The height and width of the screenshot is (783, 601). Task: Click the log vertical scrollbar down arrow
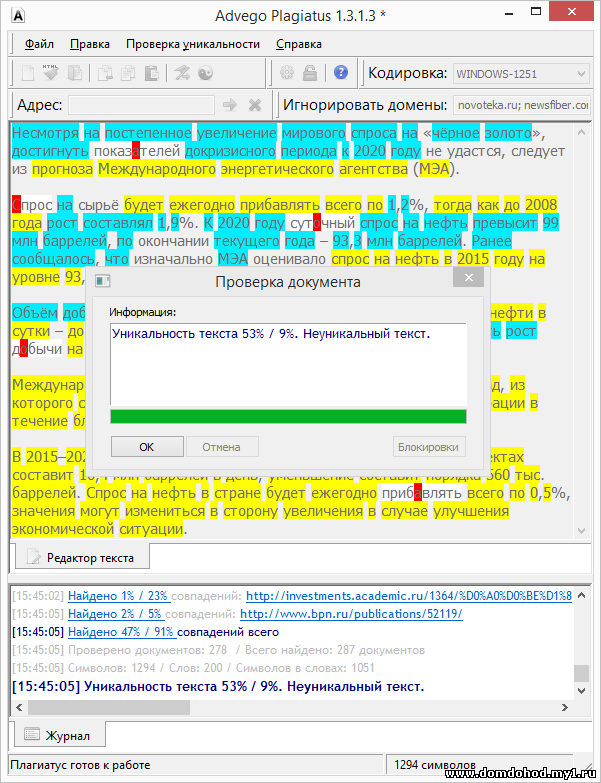(581, 691)
